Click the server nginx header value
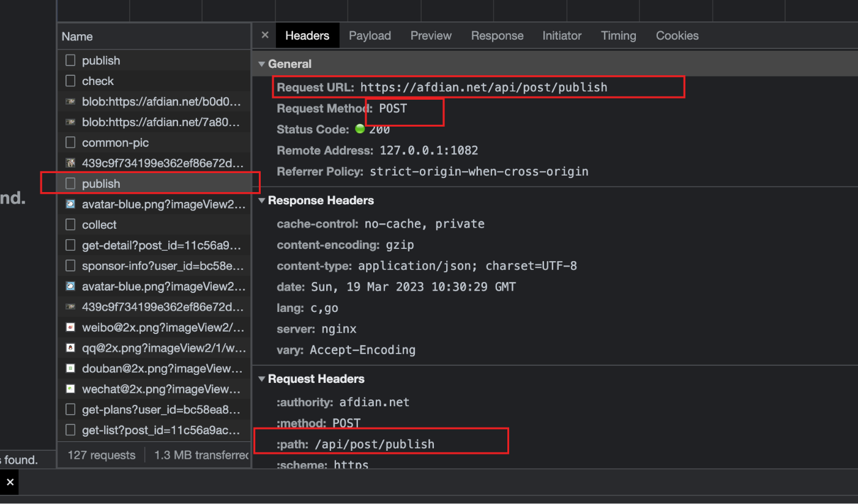 pos(338,329)
